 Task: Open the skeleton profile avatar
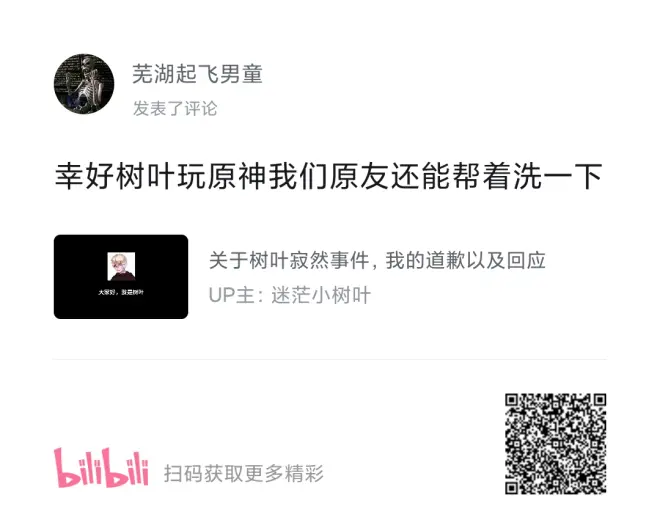84,84
